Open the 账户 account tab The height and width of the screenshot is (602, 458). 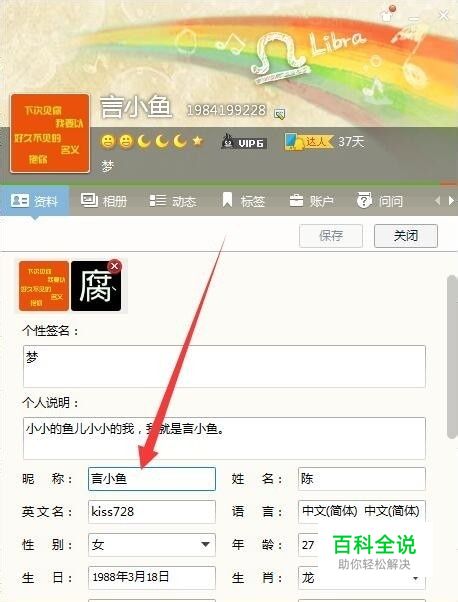pos(311,200)
